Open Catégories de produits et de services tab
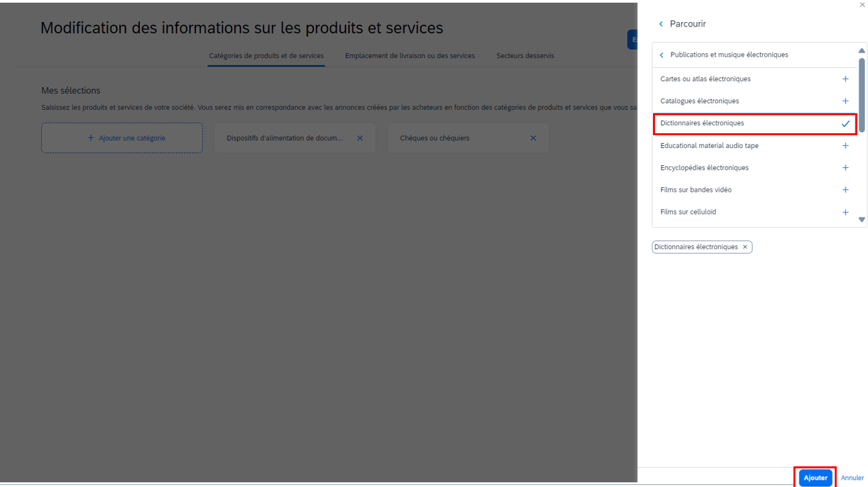Screen dimensions: 868x487 pyautogui.click(x=266, y=56)
